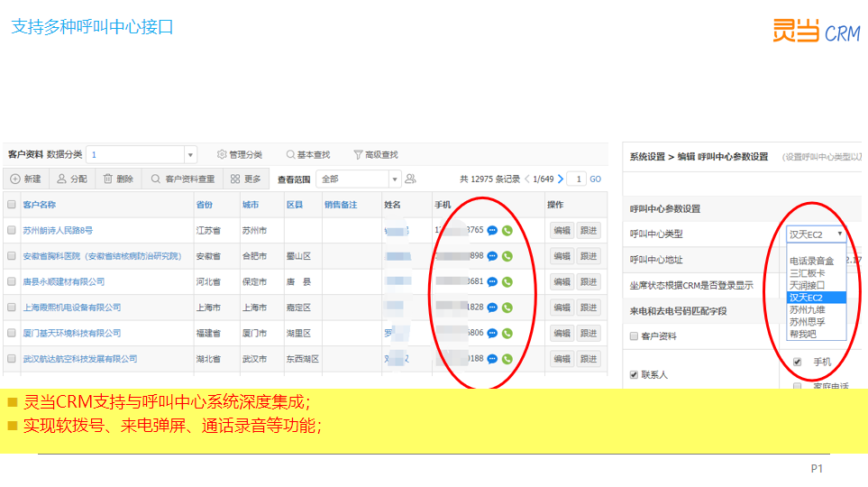Open 客户资料查重 tool
Viewport: 868px width, 487px height.
tap(183, 179)
